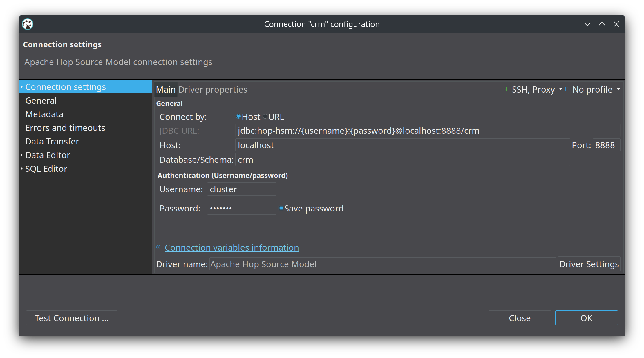The width and height of the screenshot is (644, 358).
Task: Expand the SQL Editor tree node
Action: [22, 169]
